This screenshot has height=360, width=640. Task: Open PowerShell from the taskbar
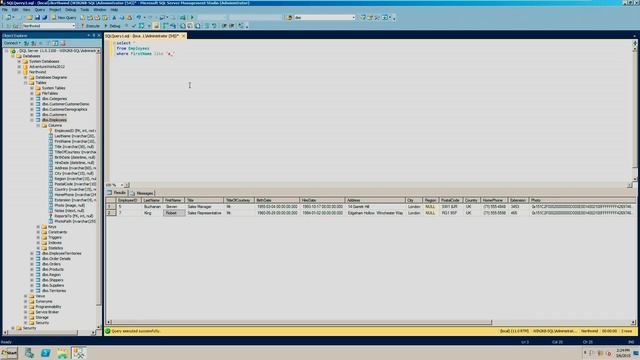45,353
